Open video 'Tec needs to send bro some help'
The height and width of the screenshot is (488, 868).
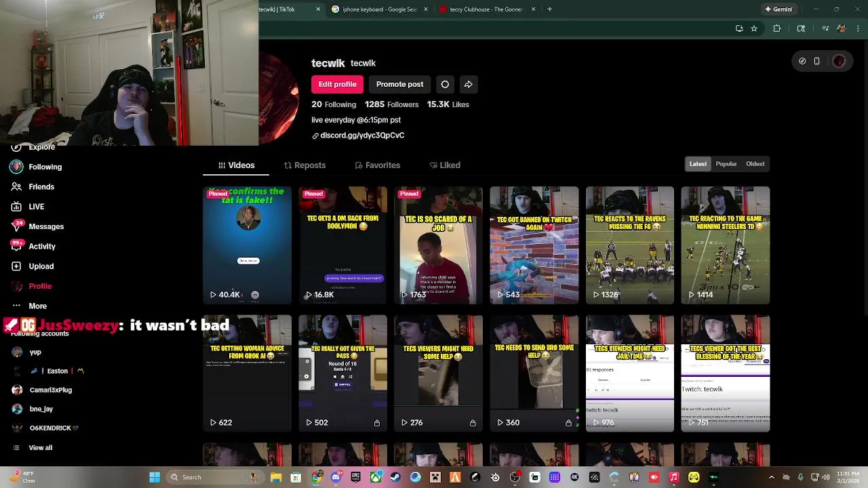[x=534, y=373]
